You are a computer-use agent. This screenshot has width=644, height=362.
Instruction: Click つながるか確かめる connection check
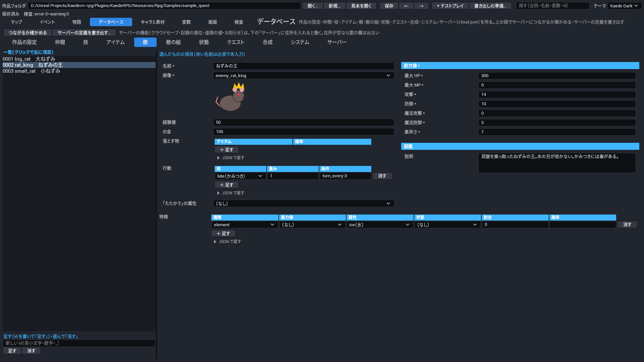click(x=28, y=33)
